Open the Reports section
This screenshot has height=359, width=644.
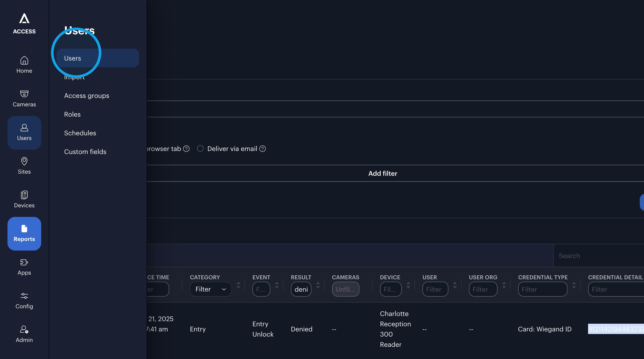tap(24, 233)
